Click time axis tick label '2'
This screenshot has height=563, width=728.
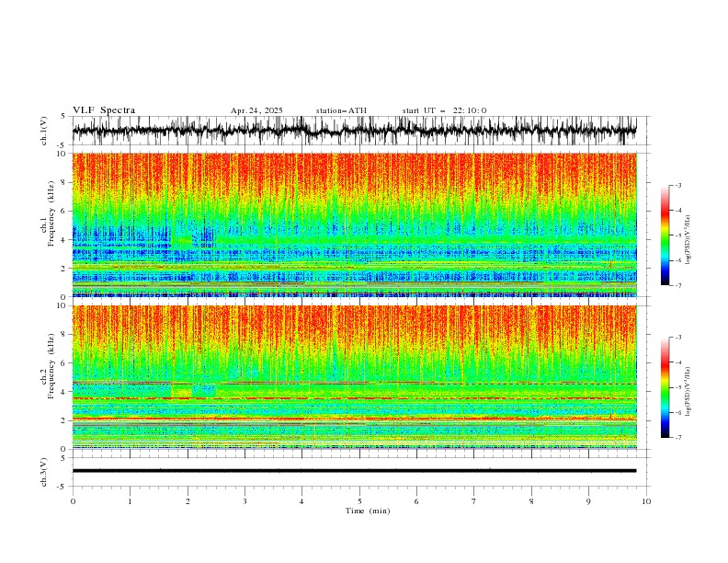[188, 501]
